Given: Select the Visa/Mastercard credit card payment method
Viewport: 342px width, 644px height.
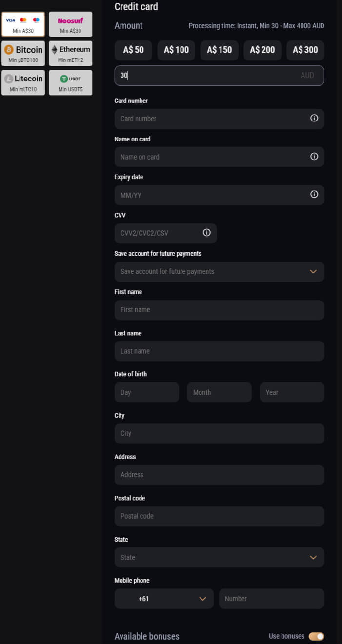Looking at the screenshot, I should coord(23,24).
